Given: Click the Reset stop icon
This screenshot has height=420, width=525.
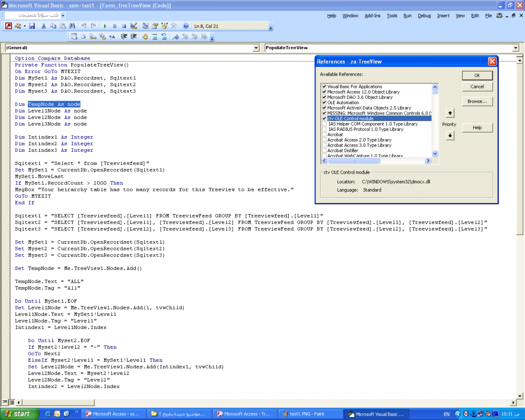Looking at the screenshot, I should (x=124, y=26).
